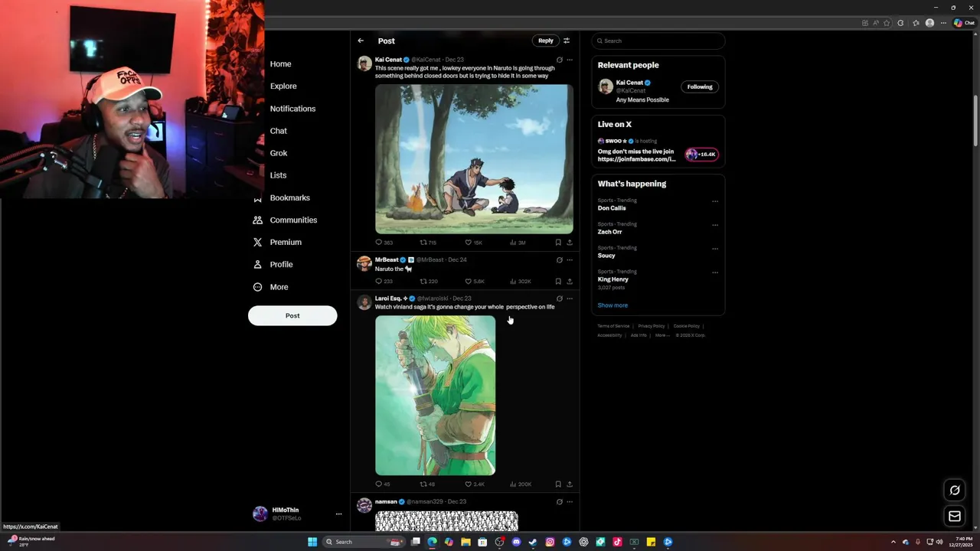Open Premium X logo in sidebar
Viewport: 980px width, 551px height.
257,243
